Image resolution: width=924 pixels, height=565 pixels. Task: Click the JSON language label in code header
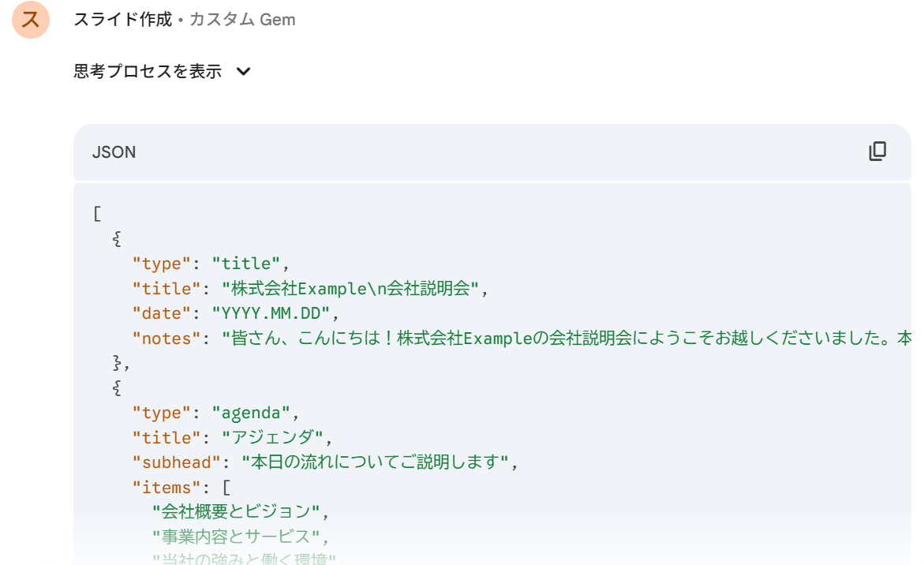(x=114, y=152)
